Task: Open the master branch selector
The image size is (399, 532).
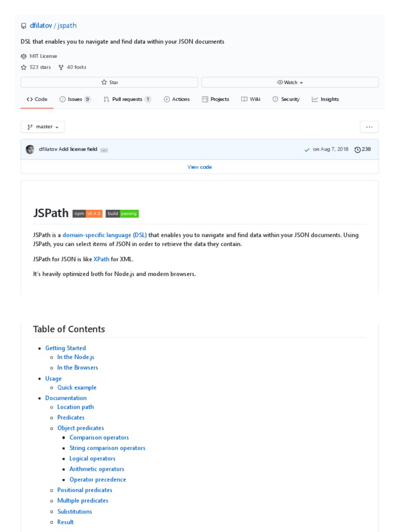Action: [43, 127]
